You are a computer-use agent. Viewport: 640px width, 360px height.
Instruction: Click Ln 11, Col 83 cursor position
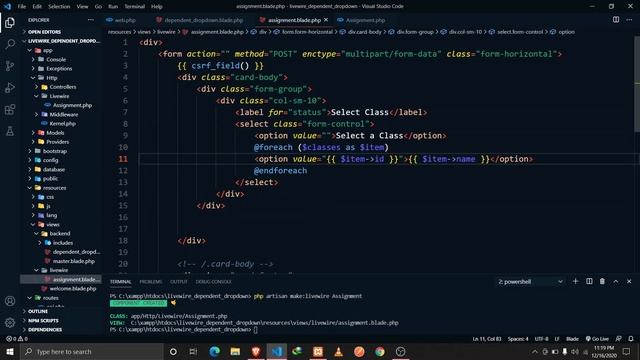click(487, 339)
